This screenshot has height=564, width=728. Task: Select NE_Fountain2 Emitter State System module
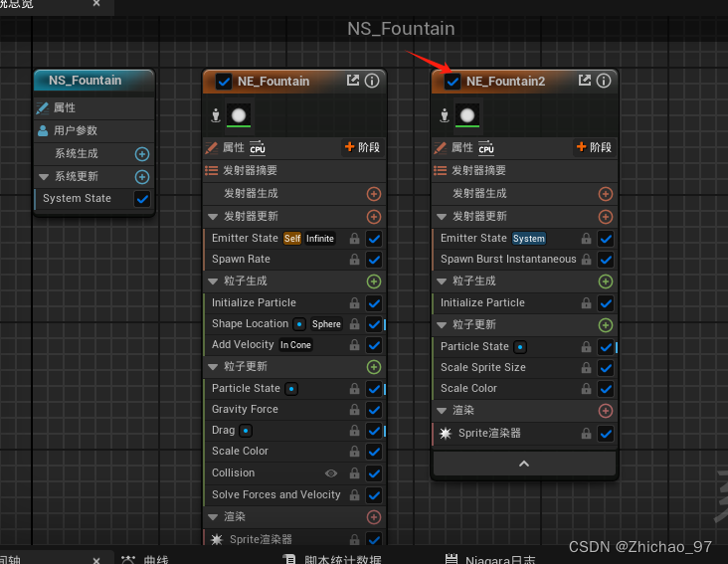525,239
